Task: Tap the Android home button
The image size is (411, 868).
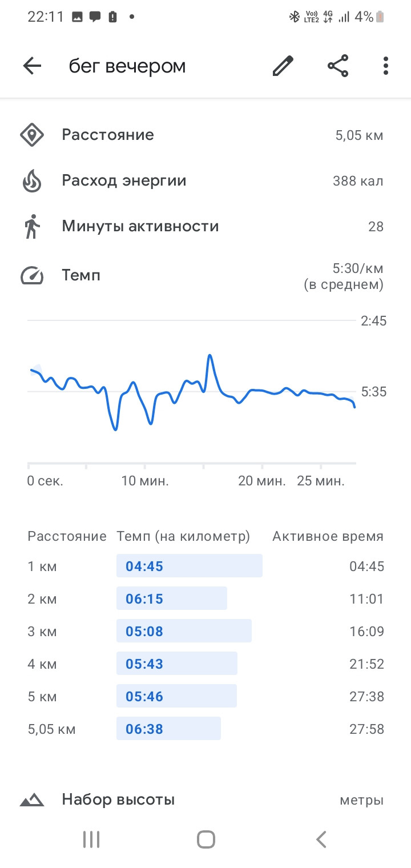Action: coord(205,839)
